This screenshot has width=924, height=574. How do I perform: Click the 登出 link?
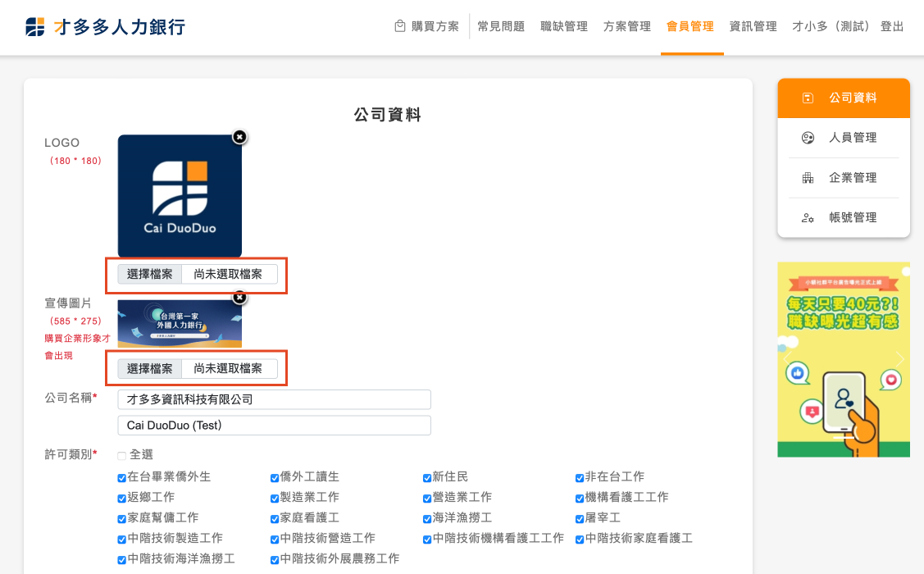[x=891, y=26]
